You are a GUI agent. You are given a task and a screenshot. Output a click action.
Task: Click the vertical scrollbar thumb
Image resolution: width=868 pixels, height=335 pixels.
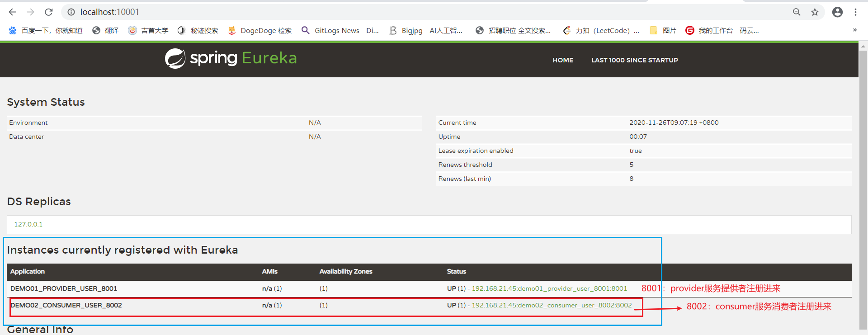(x=863, y=190)
